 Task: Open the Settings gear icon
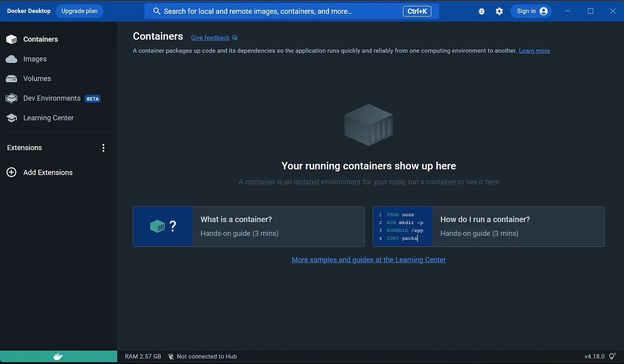pos(499,11)
